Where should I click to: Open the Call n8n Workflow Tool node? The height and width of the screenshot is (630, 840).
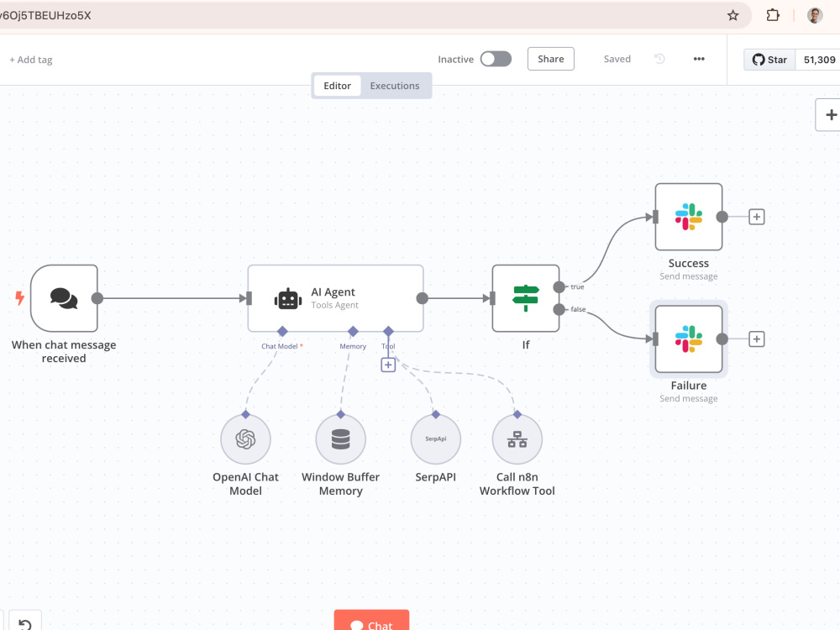pyautogui.click(x=517, y=439)
